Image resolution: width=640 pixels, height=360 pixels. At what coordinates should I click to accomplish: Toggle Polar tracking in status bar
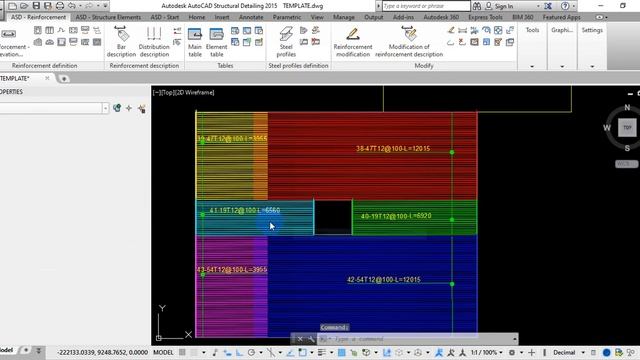251,352
